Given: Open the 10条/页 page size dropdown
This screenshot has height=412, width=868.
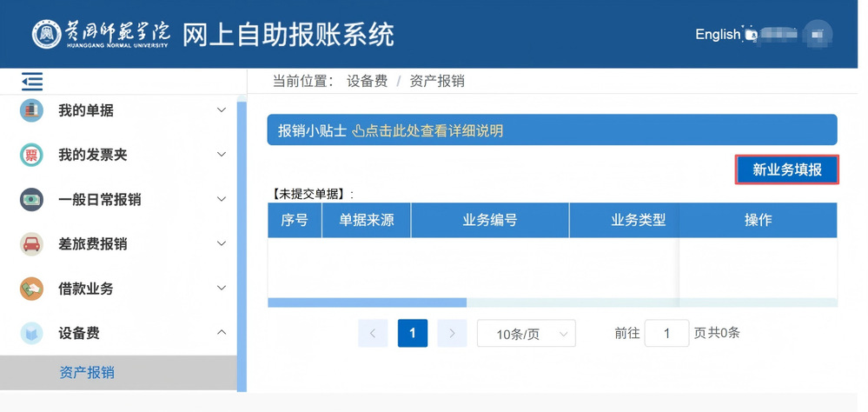Looking at the screenshot, I should [526, 334].
